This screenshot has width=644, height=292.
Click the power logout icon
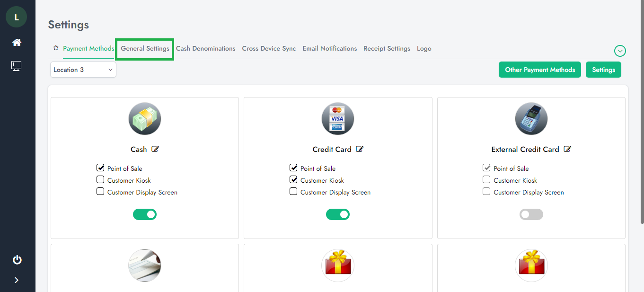(x=17, y=260)
